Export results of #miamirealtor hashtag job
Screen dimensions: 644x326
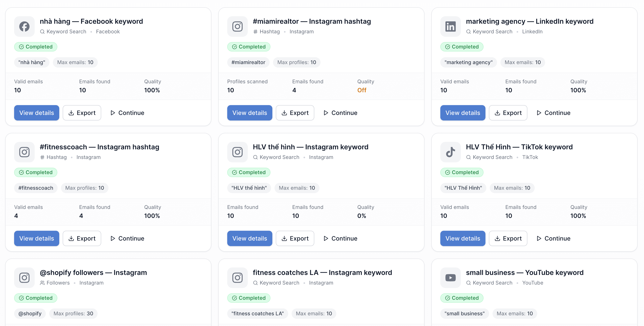pos(295,113)
